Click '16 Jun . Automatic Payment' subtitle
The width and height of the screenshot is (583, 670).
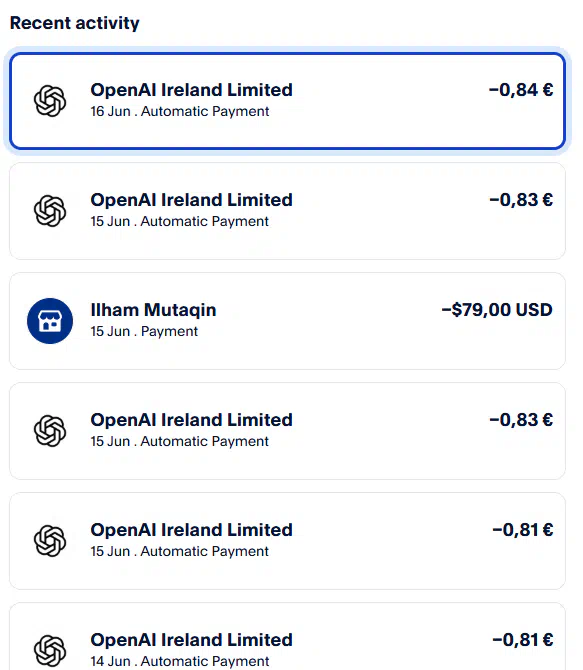coord(180,112)
